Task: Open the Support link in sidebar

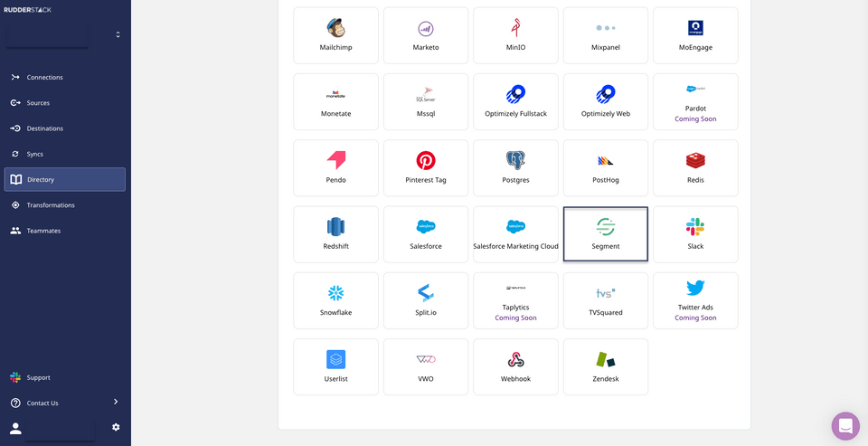Action: click(x=38, y=377)
